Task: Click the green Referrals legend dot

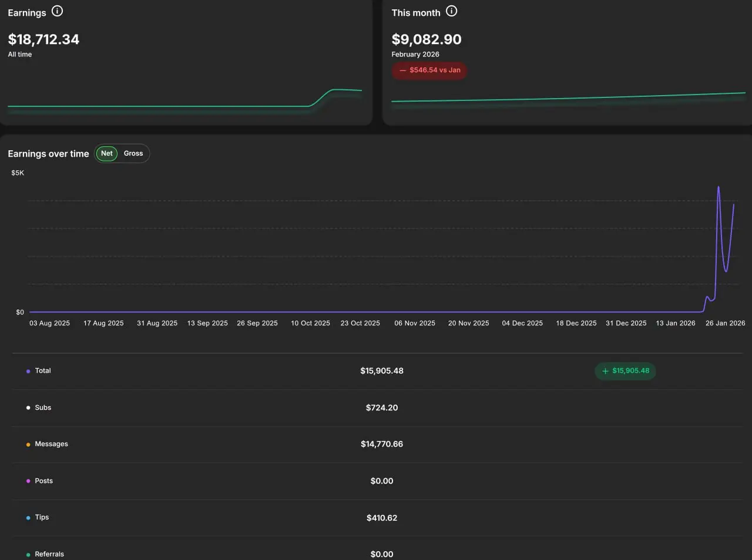Action: (28, 554)
